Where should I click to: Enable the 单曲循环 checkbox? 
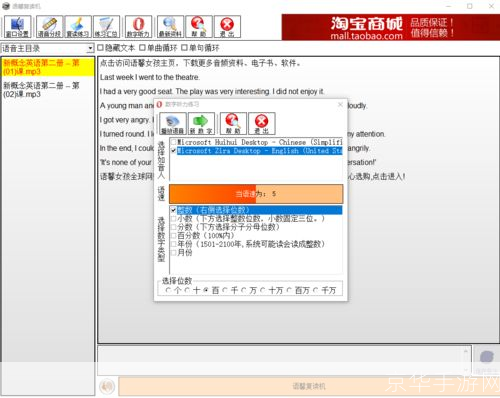pos(142,48)
